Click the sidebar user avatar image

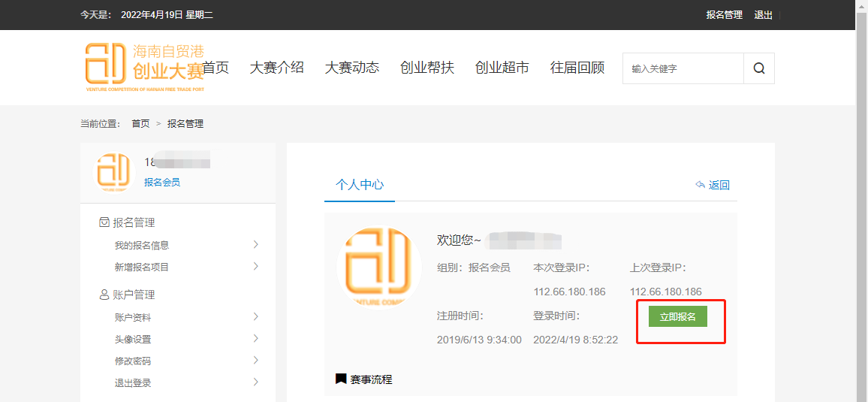[x=112, y=172]
